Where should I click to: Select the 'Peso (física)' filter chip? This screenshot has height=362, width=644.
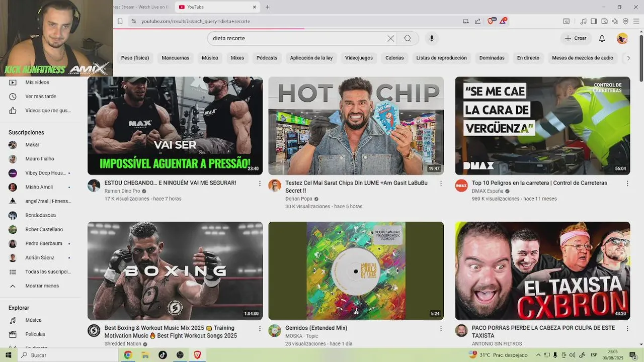[x=135, y=58]
